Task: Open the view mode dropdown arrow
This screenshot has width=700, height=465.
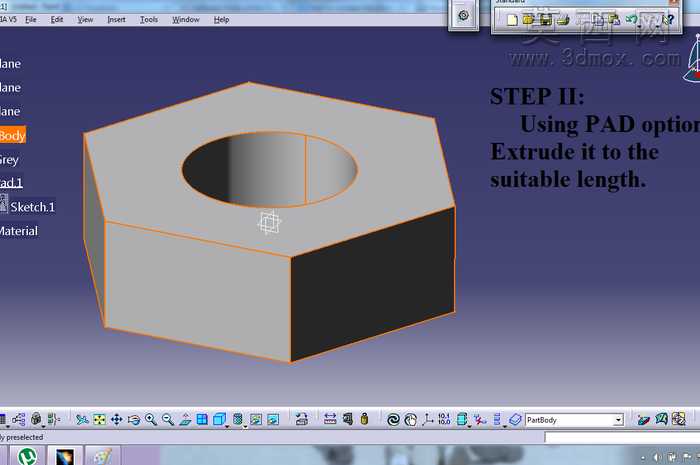Action: pos(245,427)
